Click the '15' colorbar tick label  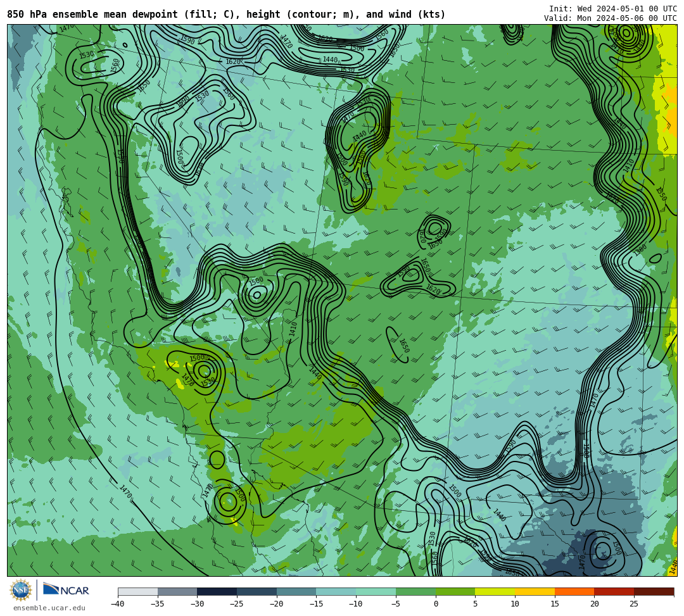[555, 604]
